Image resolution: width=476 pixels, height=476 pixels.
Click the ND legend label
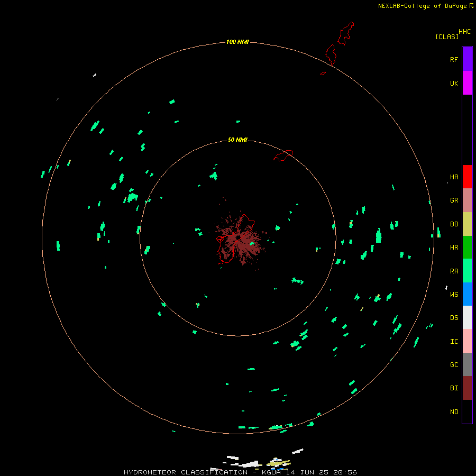(x=454, y=412)
